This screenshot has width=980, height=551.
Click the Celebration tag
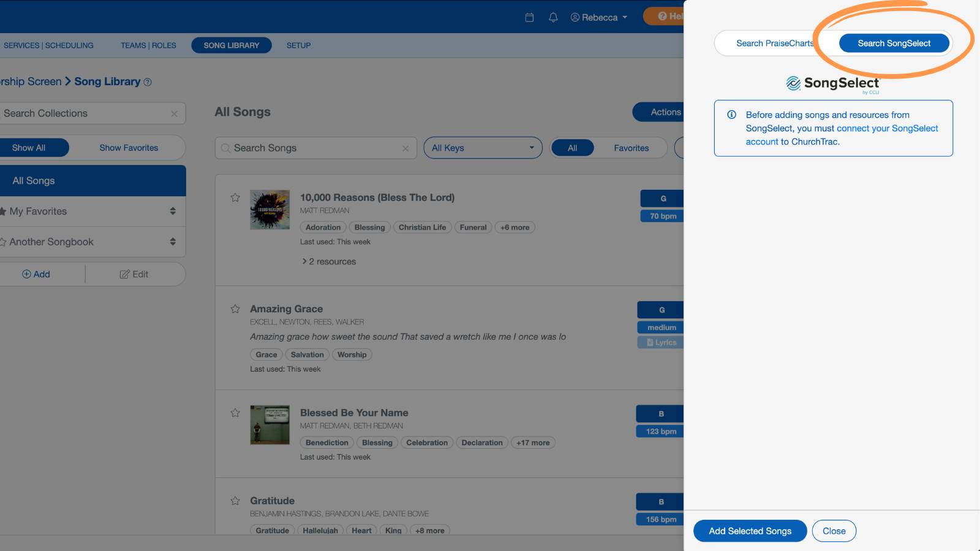click(427, 443)
